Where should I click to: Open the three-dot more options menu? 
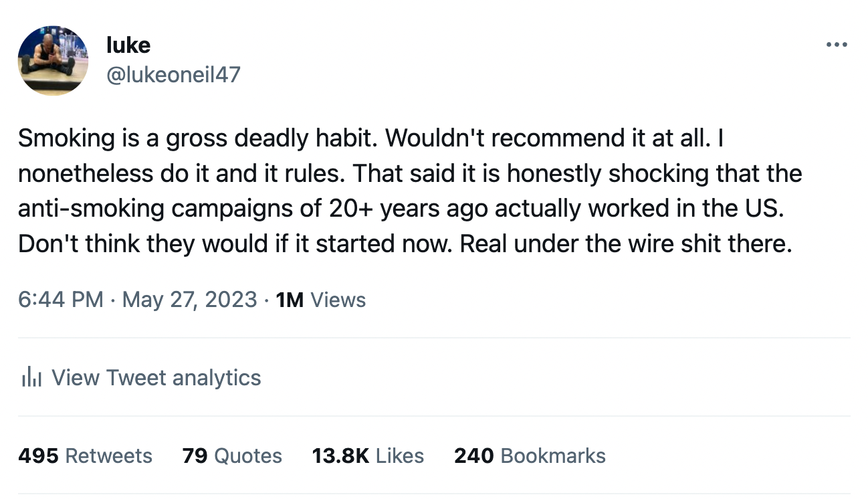(x=837, y=45)
